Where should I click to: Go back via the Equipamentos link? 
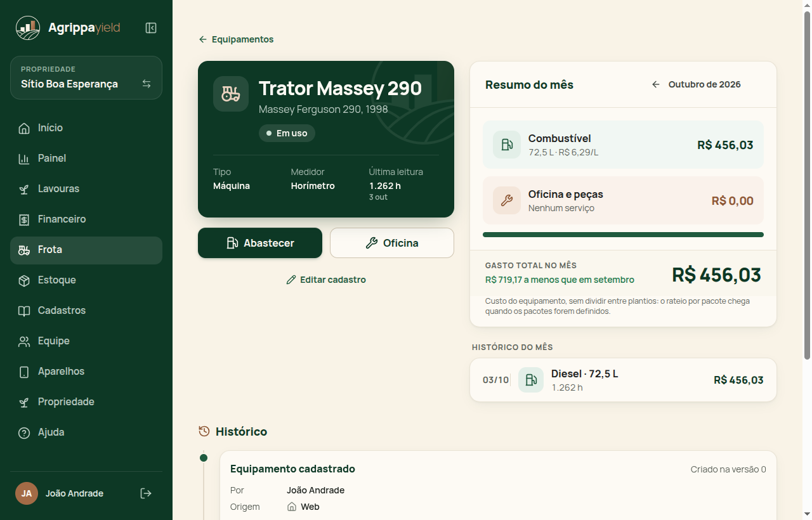(236, 39)
